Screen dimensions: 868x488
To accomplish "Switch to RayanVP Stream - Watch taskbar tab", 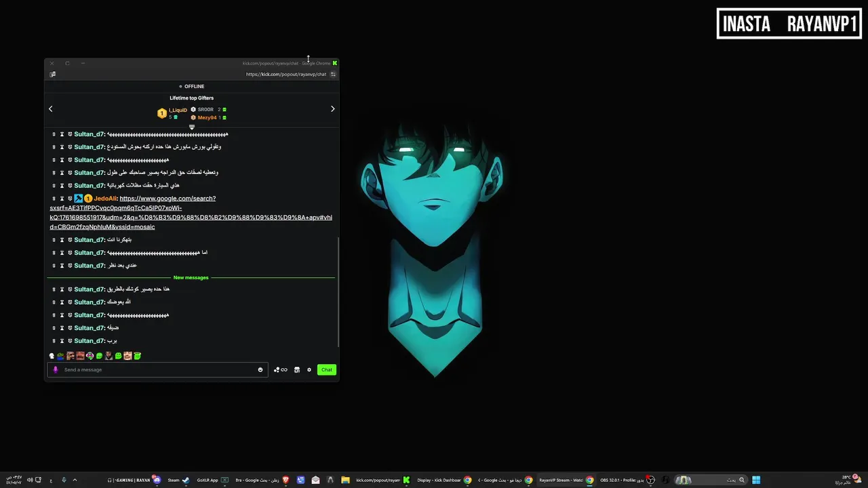I will pyautogui.click(x=566, y=480).
